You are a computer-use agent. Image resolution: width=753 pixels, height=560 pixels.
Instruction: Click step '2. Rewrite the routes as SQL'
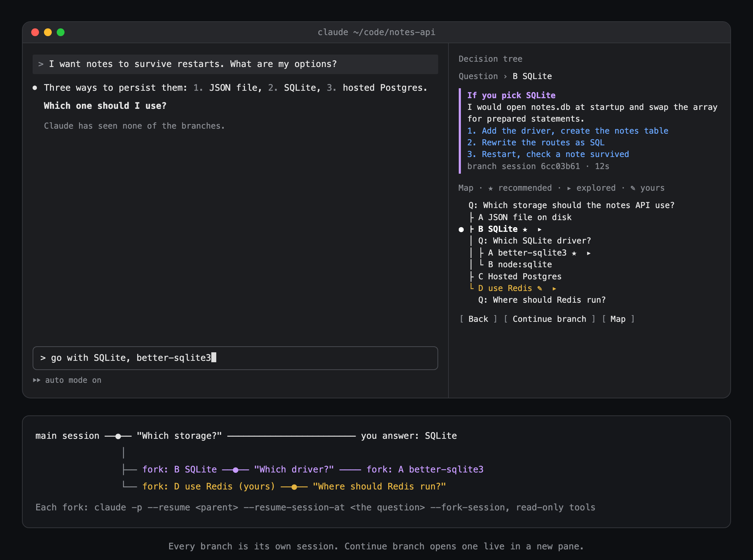coord(536,142)
